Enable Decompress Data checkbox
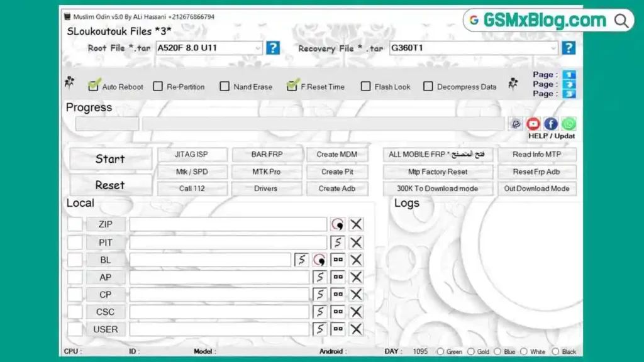Screen dimensions: 644x362 click(x=428, y=86)
